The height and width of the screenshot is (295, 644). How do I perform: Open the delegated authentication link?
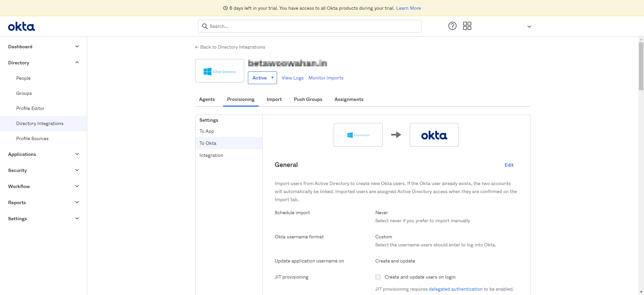coord(455,289)
